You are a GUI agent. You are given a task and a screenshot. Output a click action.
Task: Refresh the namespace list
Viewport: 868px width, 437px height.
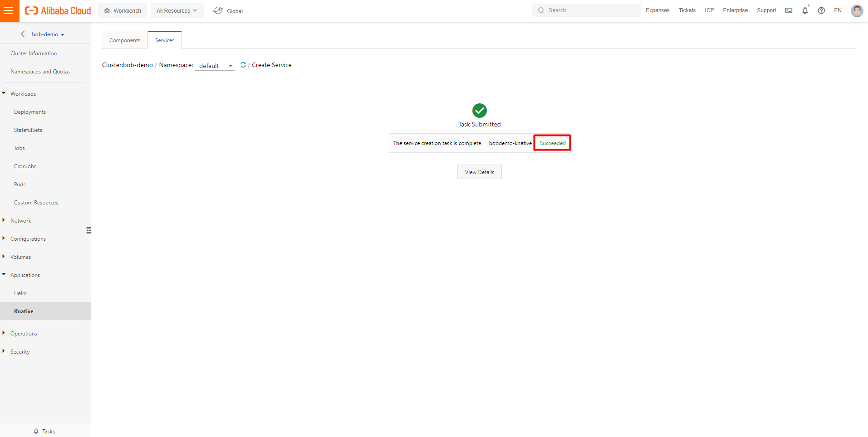243,65
